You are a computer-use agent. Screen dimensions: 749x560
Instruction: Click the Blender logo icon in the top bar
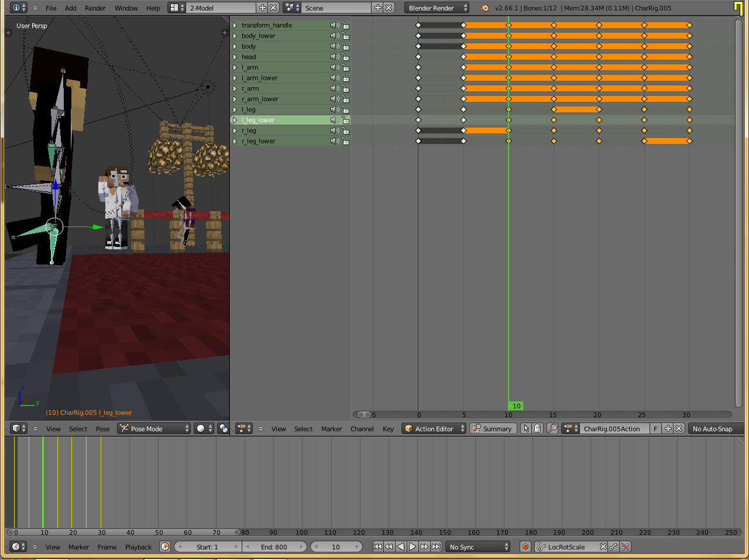(485, 8)
